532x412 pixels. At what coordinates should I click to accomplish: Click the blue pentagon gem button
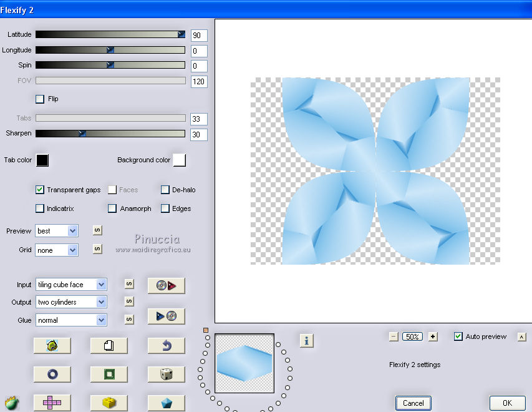[167, 403]
